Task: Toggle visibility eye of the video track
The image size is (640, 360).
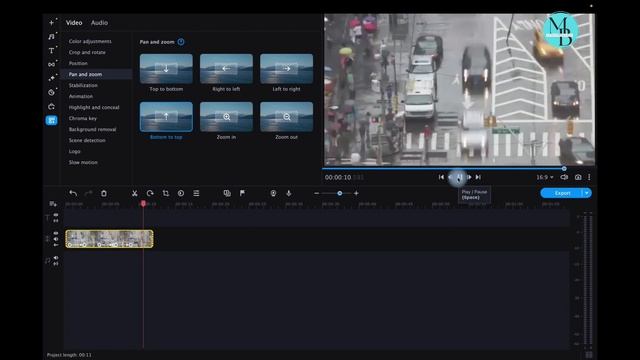Action: (x=56, y=233)
